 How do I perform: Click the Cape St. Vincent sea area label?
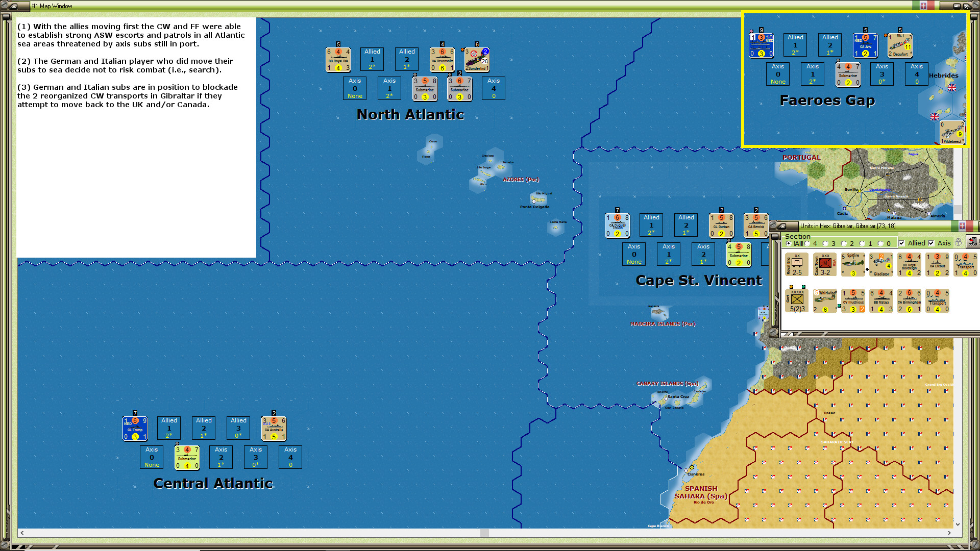tap(699, 281)
